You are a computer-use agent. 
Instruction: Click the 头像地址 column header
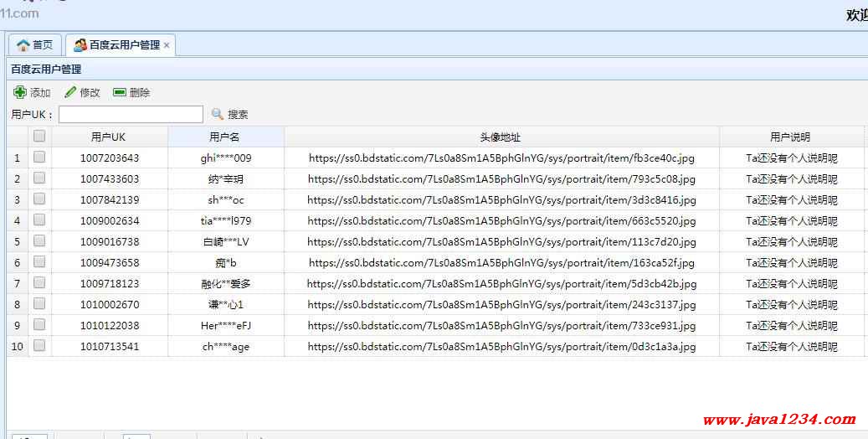tap(501, 137)
